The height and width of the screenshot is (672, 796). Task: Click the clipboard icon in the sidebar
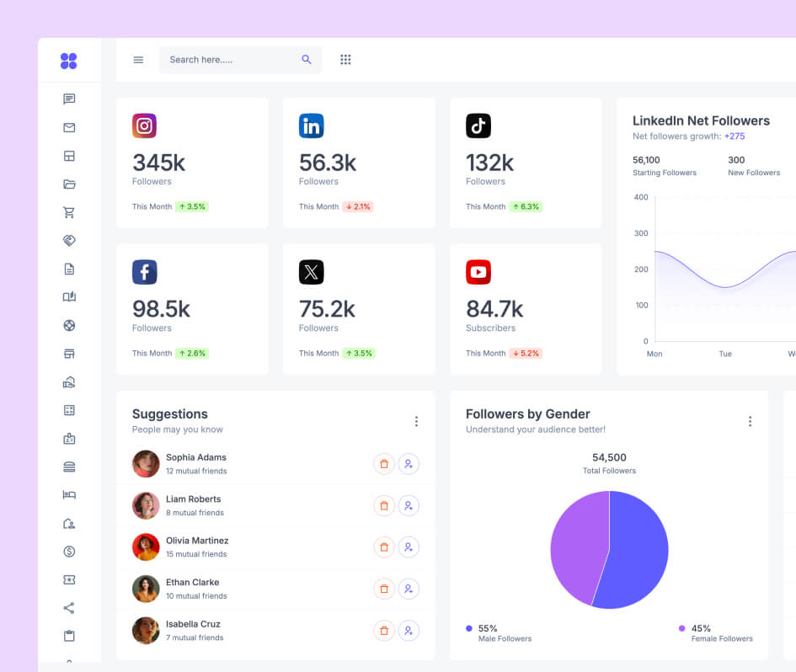coord(69,636)
